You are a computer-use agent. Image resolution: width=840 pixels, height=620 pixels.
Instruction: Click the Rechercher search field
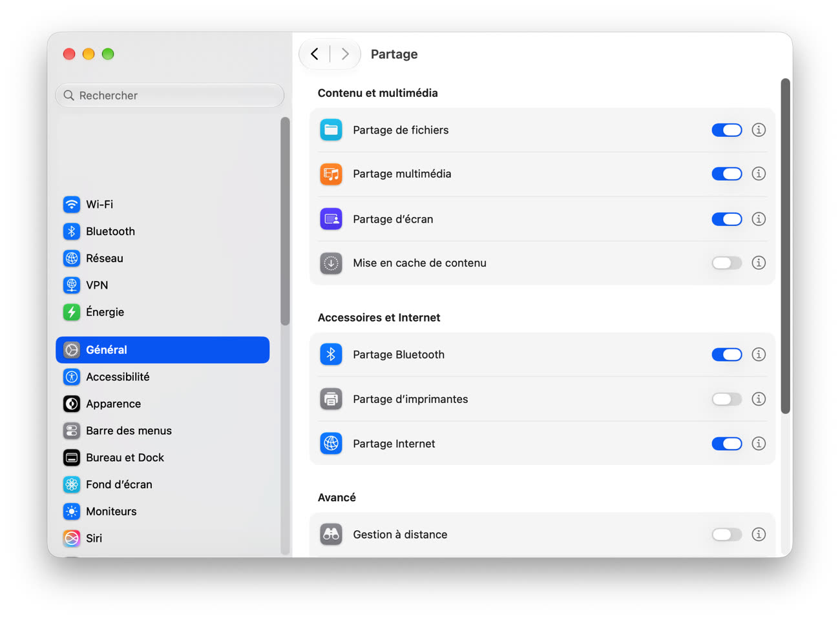pos(170,96)
